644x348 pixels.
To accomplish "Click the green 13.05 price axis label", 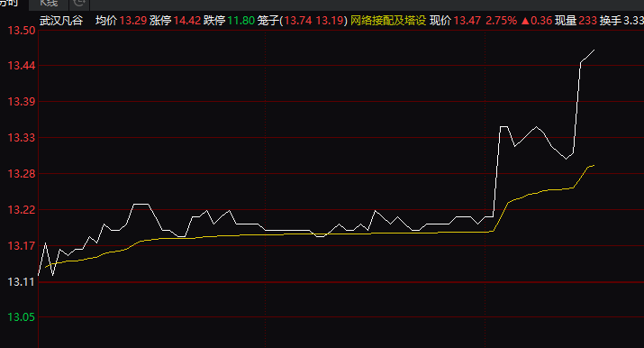I will [22, 317].
